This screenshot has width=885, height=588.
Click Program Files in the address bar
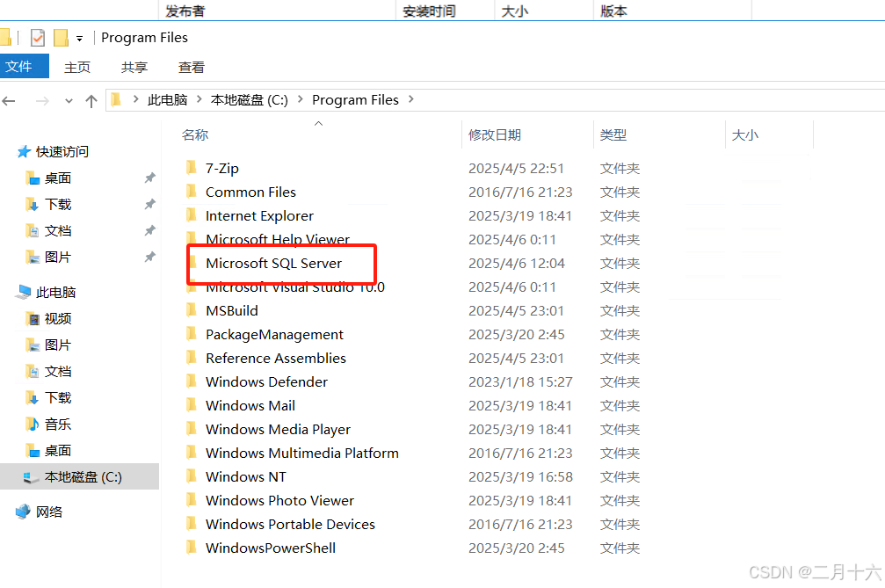356,100
